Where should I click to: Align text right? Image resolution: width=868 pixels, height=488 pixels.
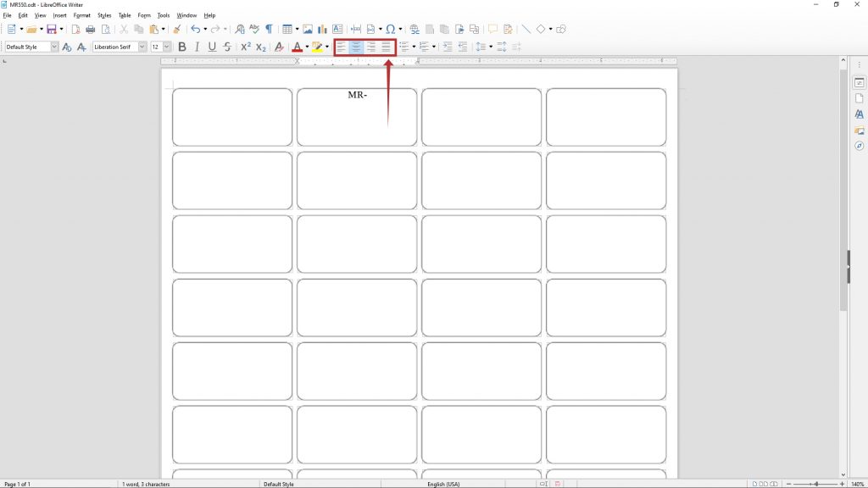pyautogui.click(x=371, y=47)
